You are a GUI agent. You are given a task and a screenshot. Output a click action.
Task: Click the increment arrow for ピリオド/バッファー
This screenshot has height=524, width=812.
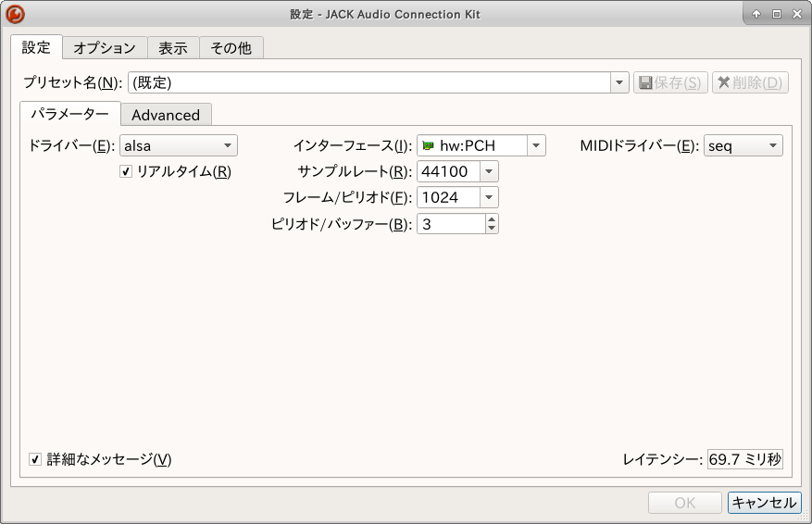tap(491, 218)
